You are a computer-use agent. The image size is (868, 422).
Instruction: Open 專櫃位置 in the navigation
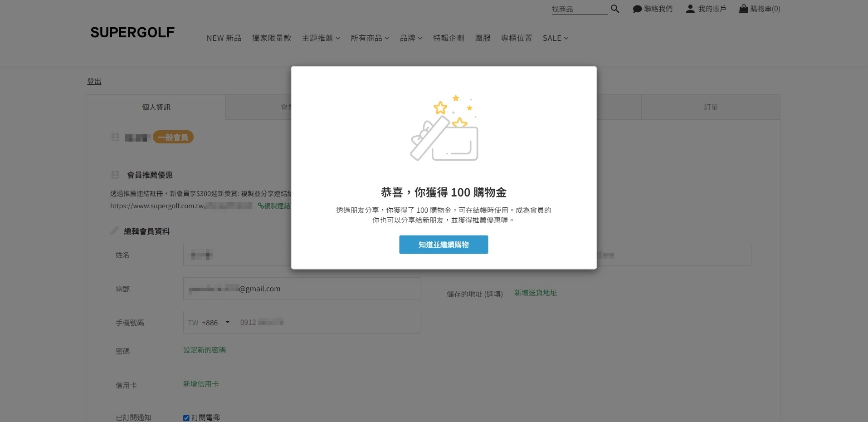[517, 38]
